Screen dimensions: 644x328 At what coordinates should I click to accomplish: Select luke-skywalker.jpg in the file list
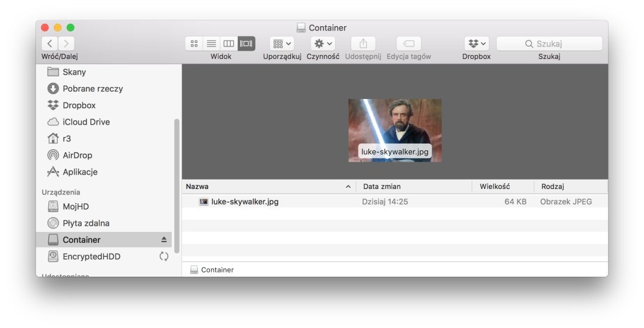point(244,202)
